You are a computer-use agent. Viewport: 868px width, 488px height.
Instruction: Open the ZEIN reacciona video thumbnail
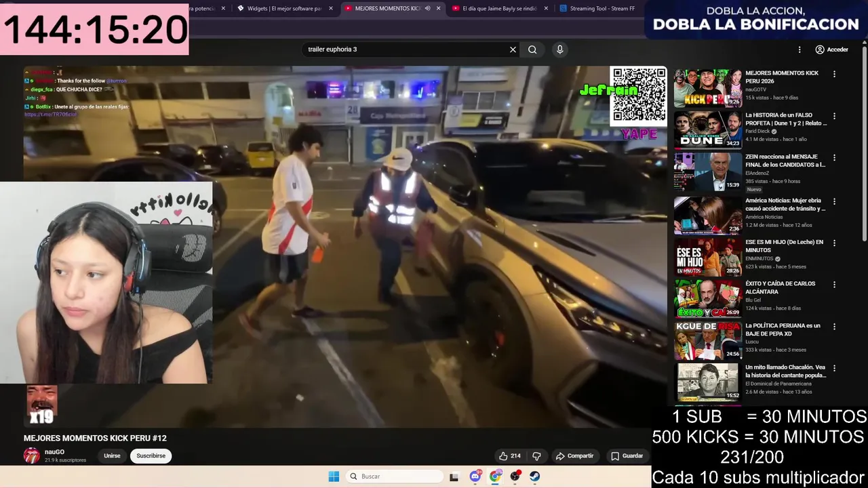click(708, 171)
